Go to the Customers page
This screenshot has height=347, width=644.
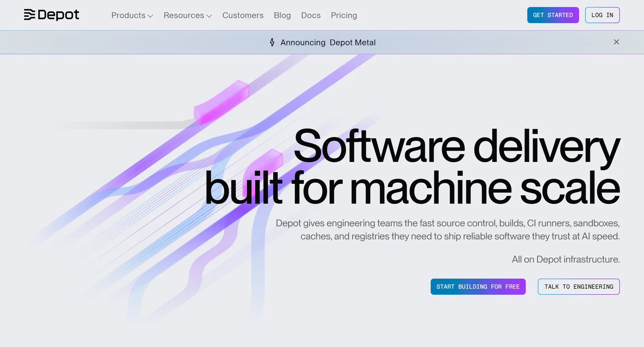click(243, 15)
